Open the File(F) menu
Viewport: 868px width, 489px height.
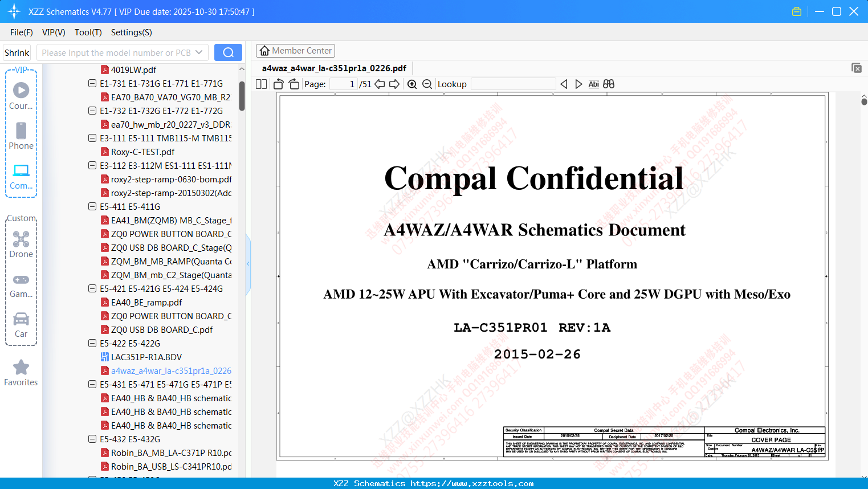point(22,32)
